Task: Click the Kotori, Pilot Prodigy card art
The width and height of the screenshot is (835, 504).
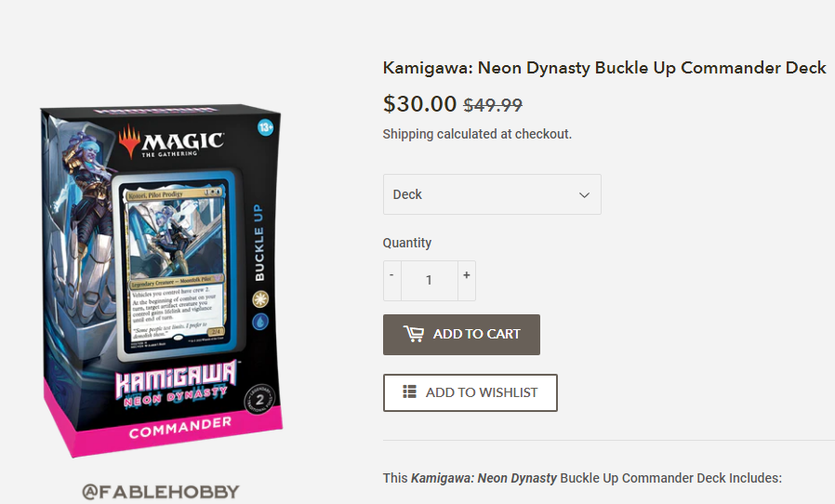Action: click(x=175, y=238)
